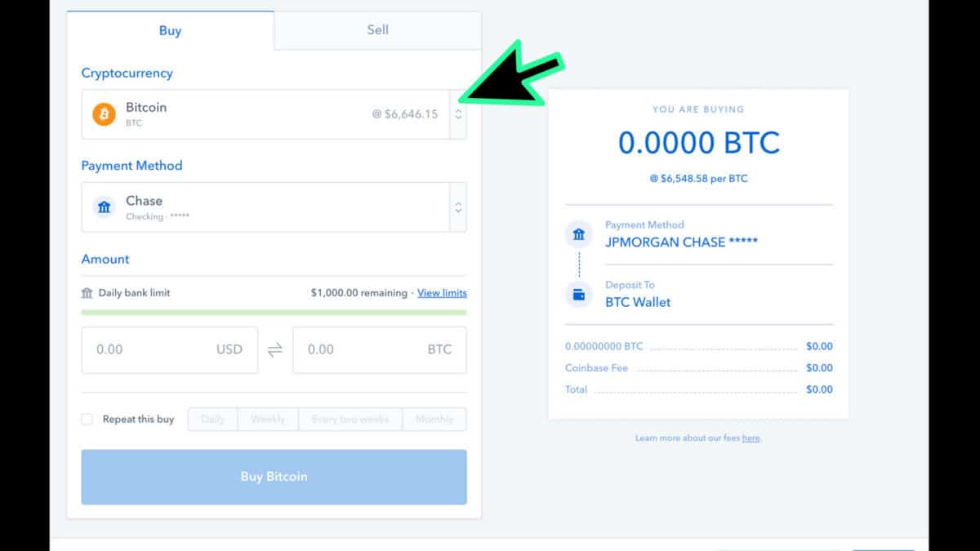Click the USD-BTC conversion swap arrows
The width and height of the screenshot is (980, 551).
coord(274,349)
